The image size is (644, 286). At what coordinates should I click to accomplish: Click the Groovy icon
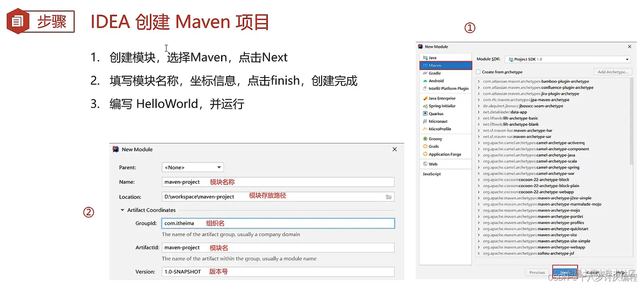tap(425, 139)
